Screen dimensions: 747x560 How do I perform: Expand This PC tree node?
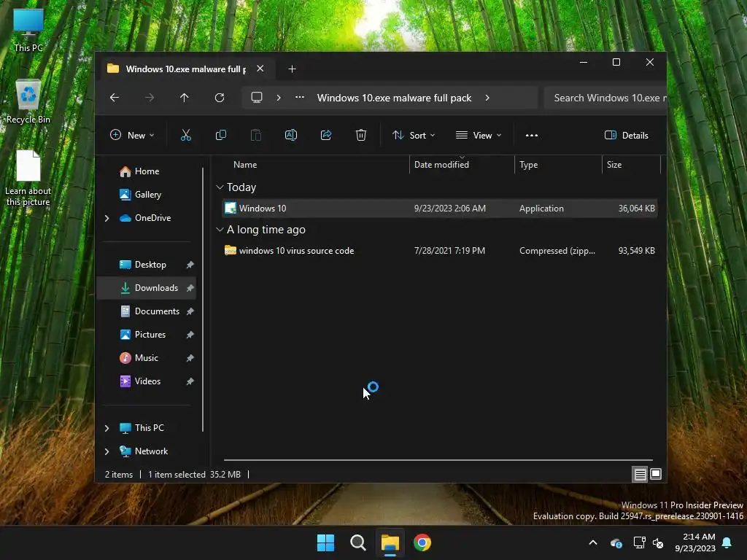107,428
